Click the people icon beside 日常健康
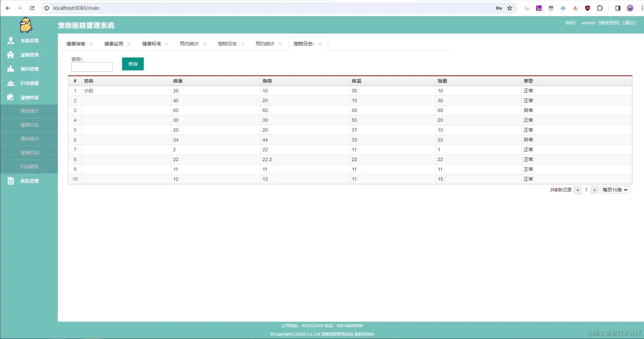Viewport: 644px width, 339px height. point(11,83)
